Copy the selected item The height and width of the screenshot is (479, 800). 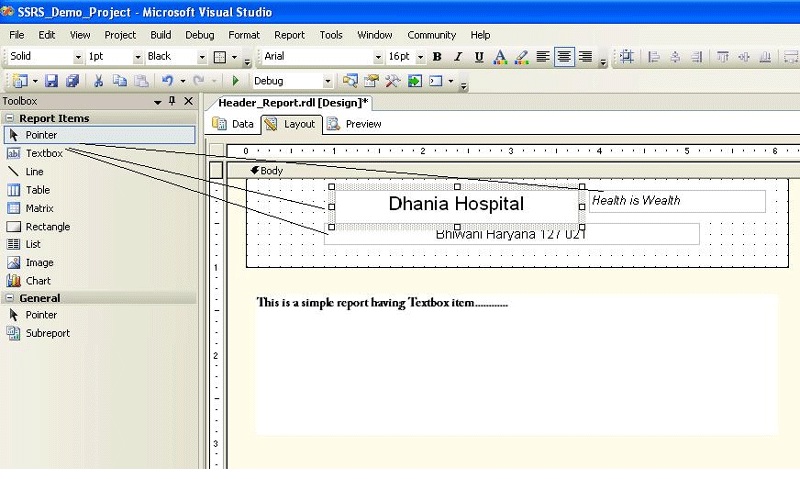pyautogui.click(x=119, y=81)
